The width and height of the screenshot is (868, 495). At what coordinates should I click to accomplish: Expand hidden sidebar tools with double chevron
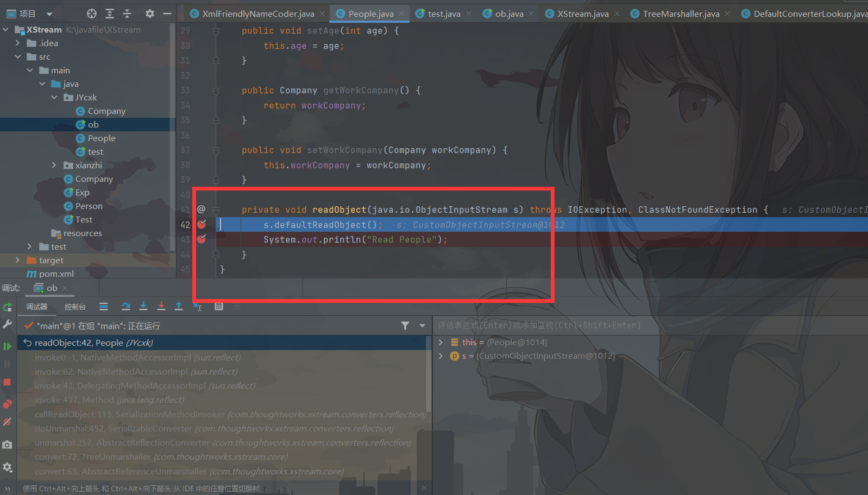(x=7, y=488)
